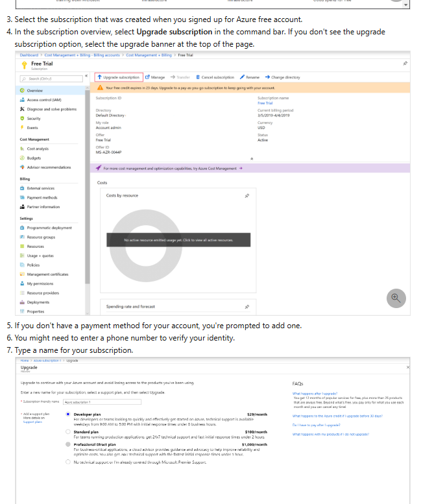Pin the Free Trial blade to dashboard

405,64
